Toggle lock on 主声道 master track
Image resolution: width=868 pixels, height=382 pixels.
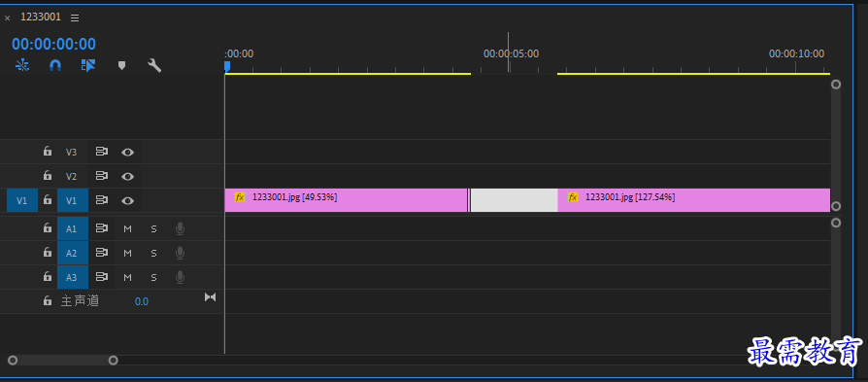tap(48, 301)
